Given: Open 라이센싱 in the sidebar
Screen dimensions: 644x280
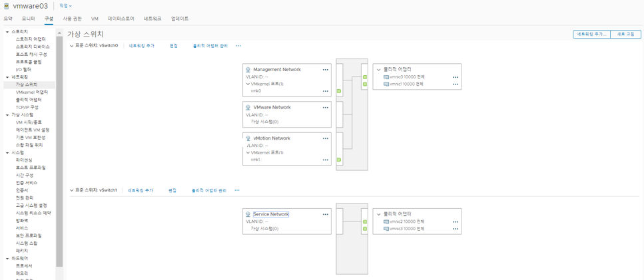Looking at the screenshot, I should [24, 160].
